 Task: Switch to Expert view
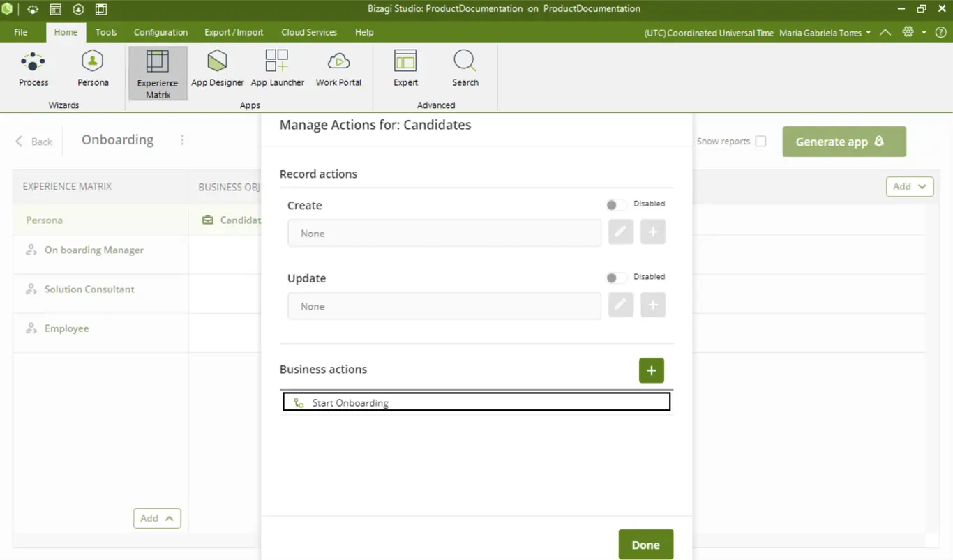click(405, 69)
